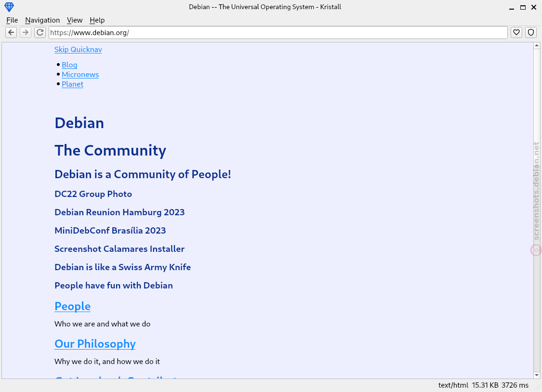Open the Micronews link
This screenshot has height=392, width=542.
pyautogui.click(x=80, y=75)
